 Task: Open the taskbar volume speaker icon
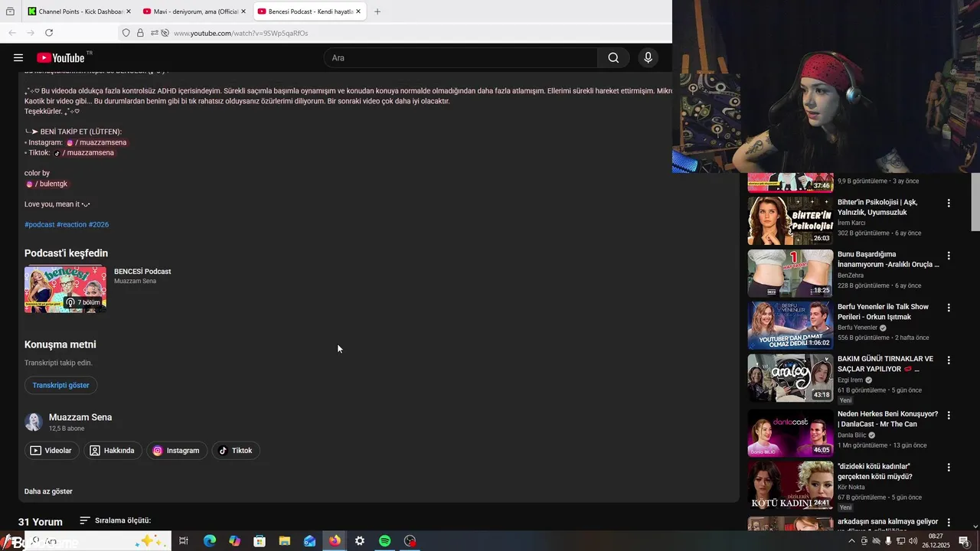(x=913, y=541)
